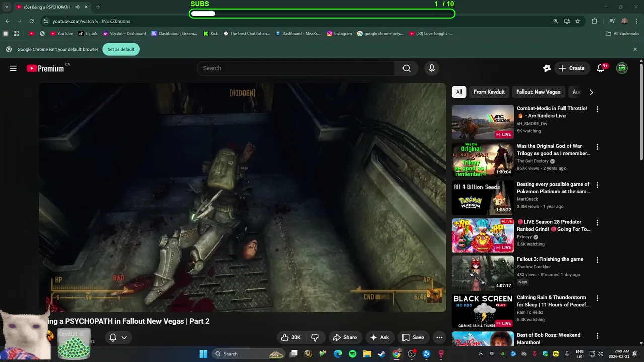Open Instagram bookmark
Viewport: 644px width, 362px height.
339,34
